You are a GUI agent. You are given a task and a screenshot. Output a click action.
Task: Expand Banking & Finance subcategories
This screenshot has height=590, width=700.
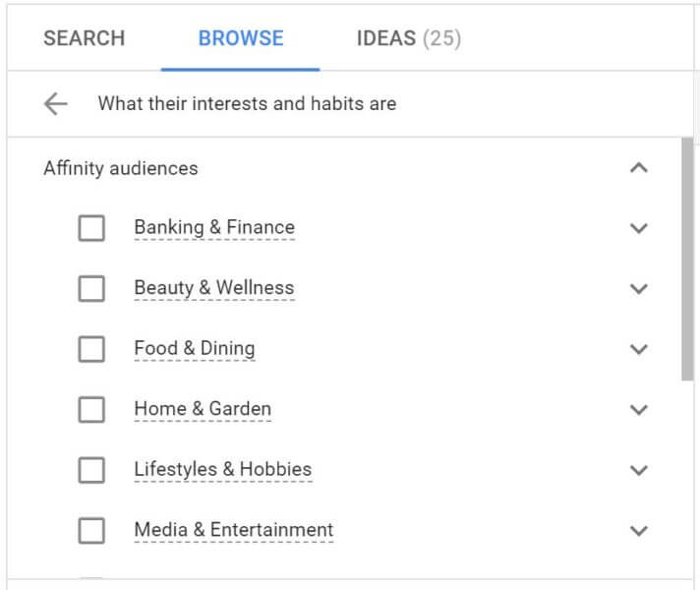click(639, 228)
